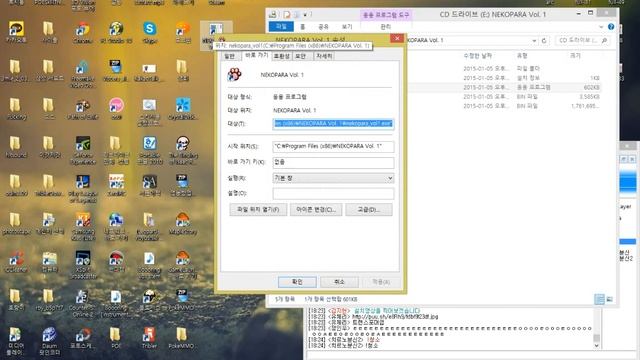Click the 취소 button in properties
This screenshot has height=360, width=640.
point(339,282)
